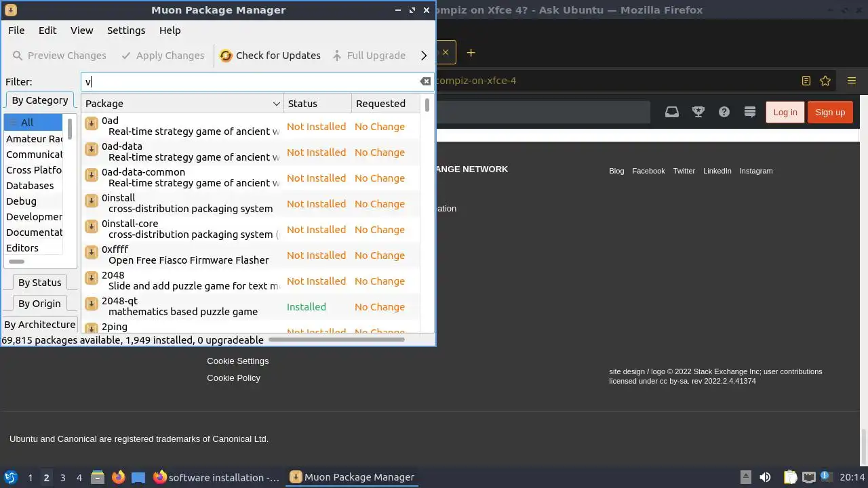Screen dimensions: 868x488
Task: Select the Documentation category
Action: (33, 232)
